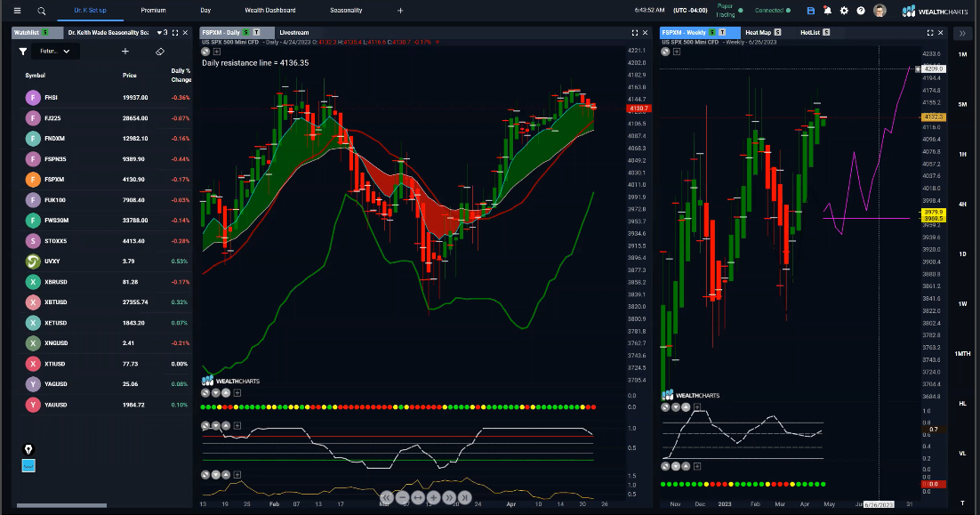Open the user profile avatar
The height and width of the screenshot is (515, 980).
[880, 11]
